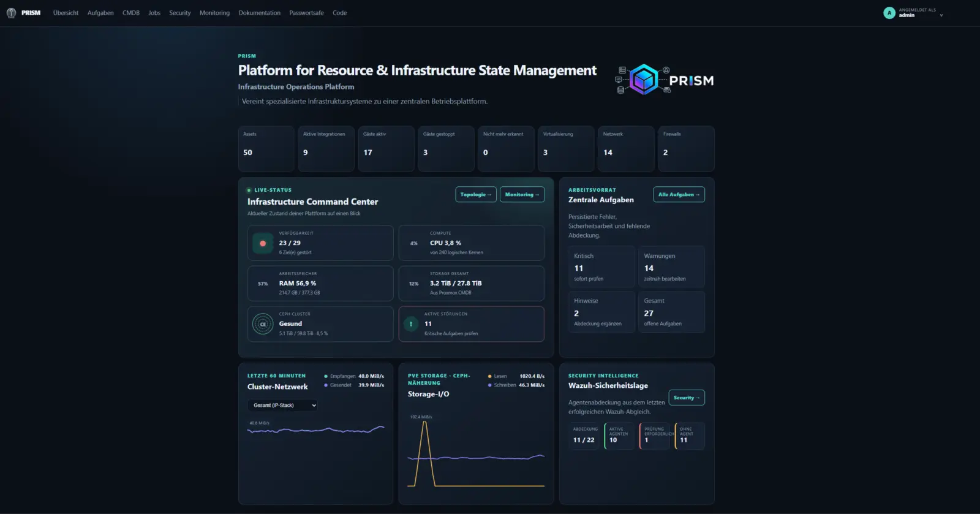Image resolution: width=980 pixels, height=514 pixels.
Task: Click the purple Schreiben legend dot
Action: (x=490, y=385)
